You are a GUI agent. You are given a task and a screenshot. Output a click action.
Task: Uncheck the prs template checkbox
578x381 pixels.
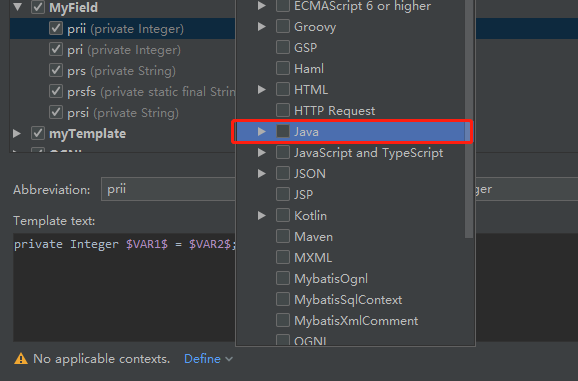(x=56, y=70)
